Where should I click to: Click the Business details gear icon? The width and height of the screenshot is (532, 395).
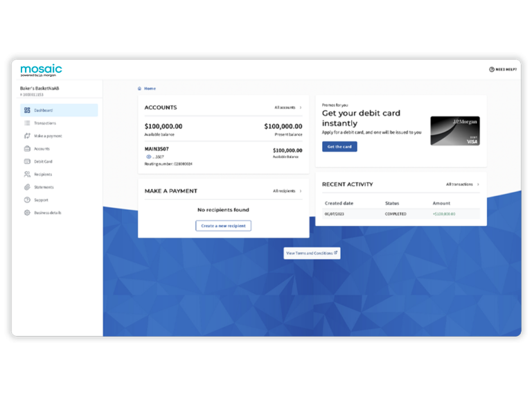coord(27,213)
